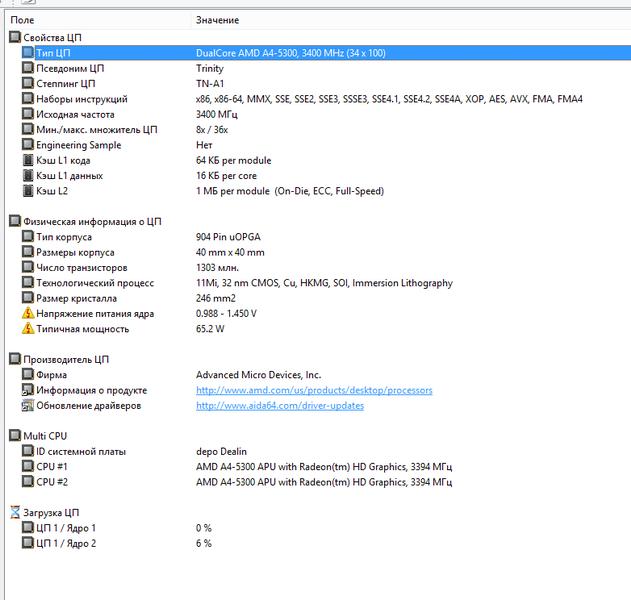Select the 40 mm x 40 mm value
The image size is (631, 600).
[x=230, y=252]
